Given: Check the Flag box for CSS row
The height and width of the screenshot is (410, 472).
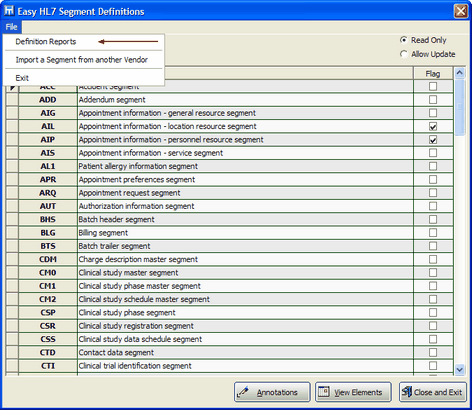Looking at the screenshot, I should tap(433, 339).
